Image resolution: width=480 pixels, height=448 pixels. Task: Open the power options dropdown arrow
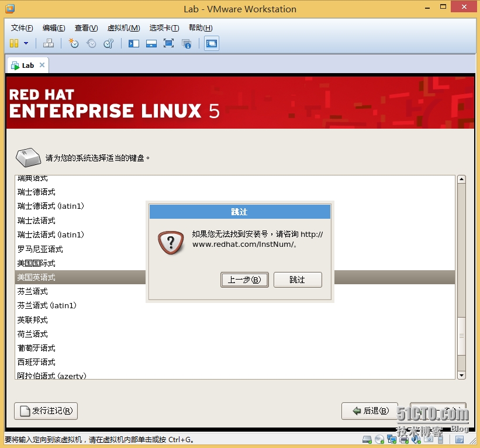coord(26,43)
